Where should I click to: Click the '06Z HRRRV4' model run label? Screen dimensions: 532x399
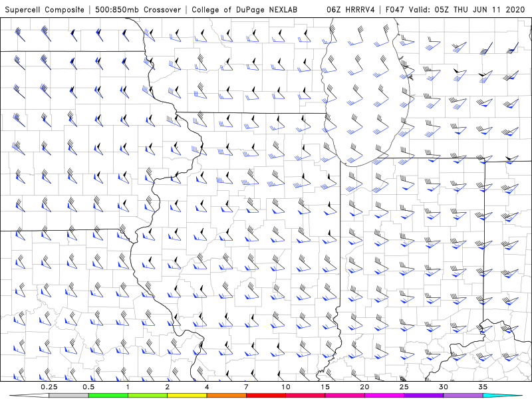pos(350,10)
